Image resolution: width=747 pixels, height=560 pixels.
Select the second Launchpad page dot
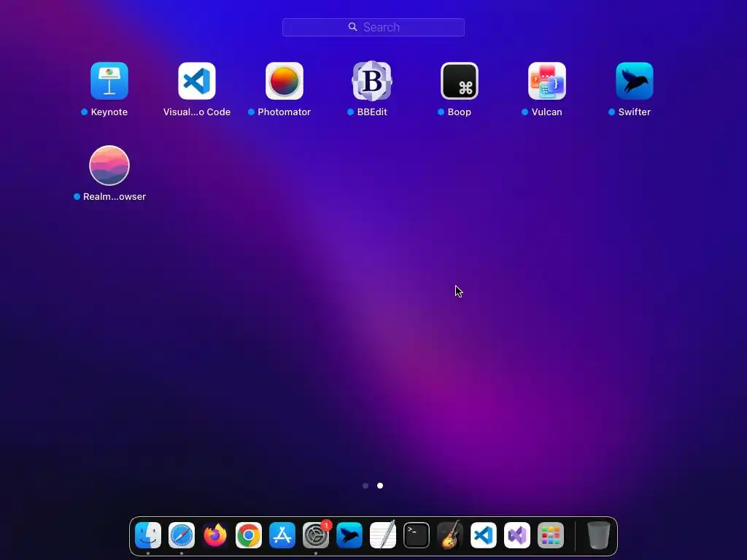380,486
